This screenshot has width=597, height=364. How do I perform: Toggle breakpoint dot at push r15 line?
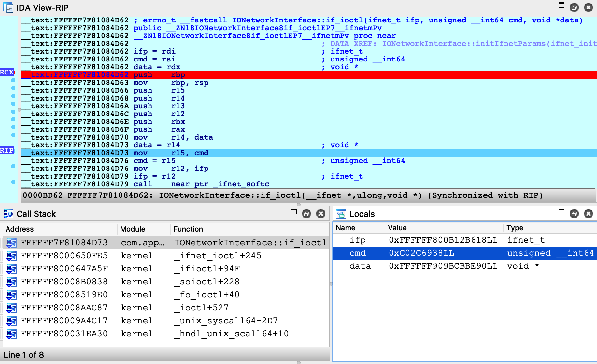[x=13, y=88]
